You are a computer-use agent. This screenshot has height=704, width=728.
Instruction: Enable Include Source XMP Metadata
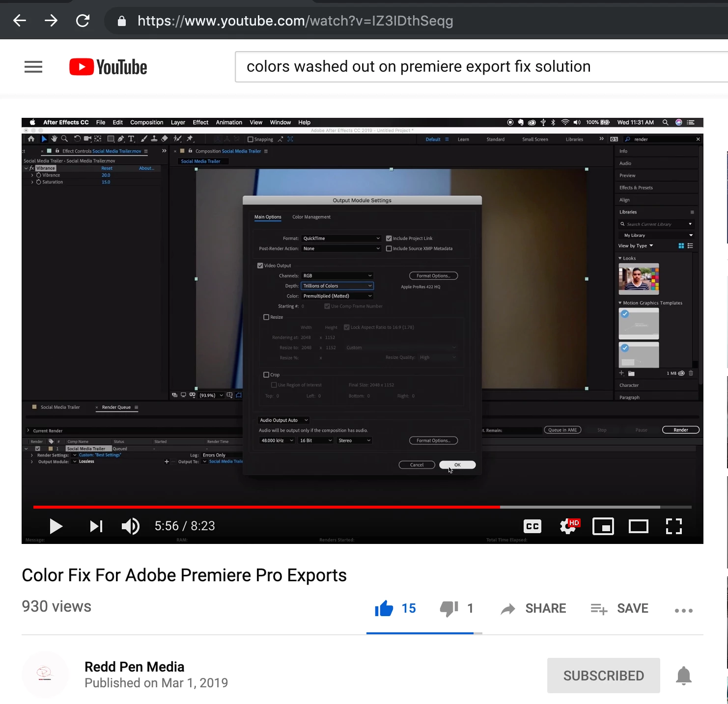[389, 249]
